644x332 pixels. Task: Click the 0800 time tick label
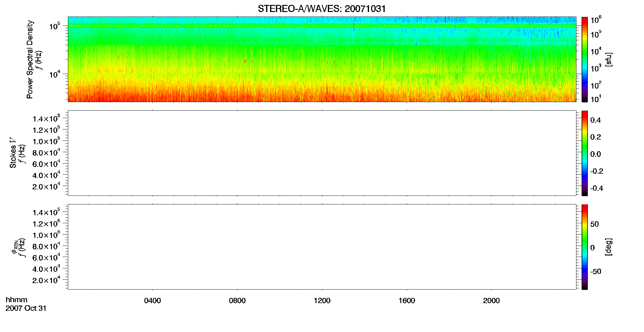237,301
